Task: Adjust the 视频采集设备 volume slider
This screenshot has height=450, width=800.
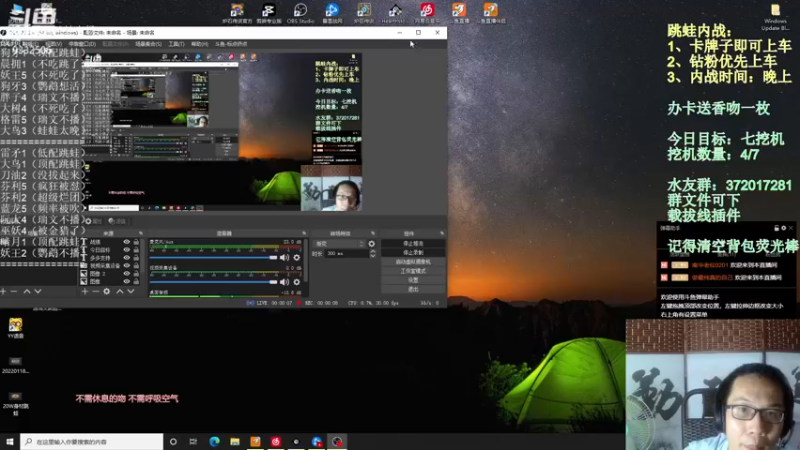Action: pos(213,282)
